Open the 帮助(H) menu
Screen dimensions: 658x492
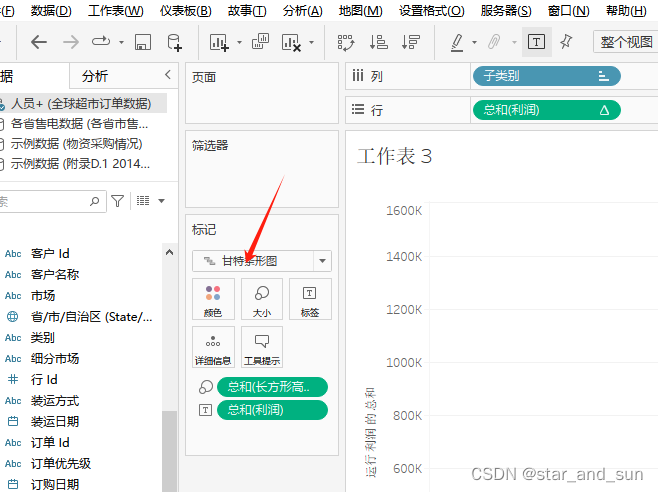pyautogui.click(x=626, y=10)
